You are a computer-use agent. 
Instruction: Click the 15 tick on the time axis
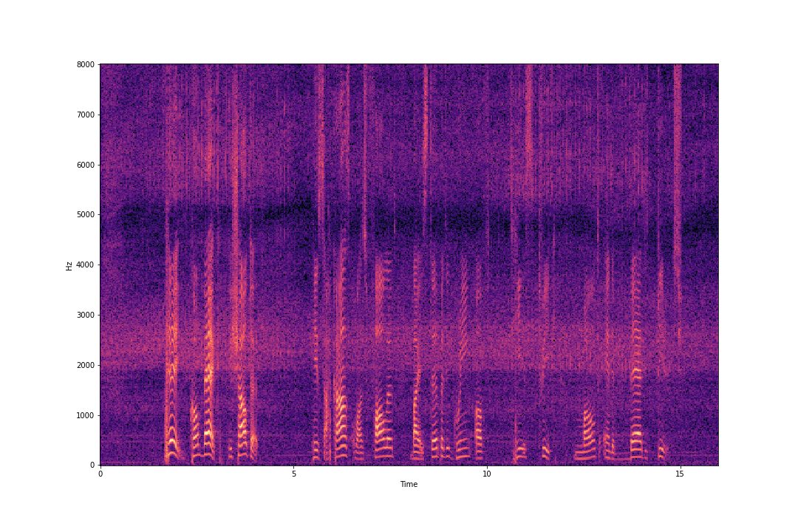[680, 474]
